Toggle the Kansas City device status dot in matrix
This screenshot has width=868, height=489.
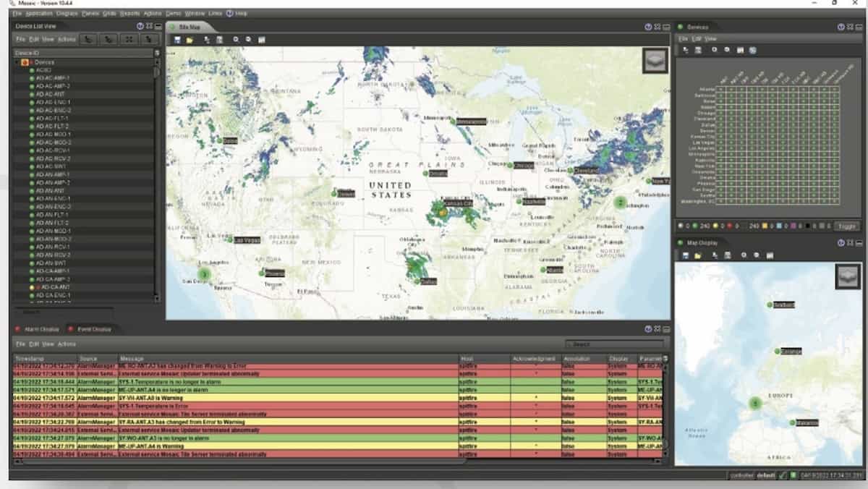[x=721, y=135]
